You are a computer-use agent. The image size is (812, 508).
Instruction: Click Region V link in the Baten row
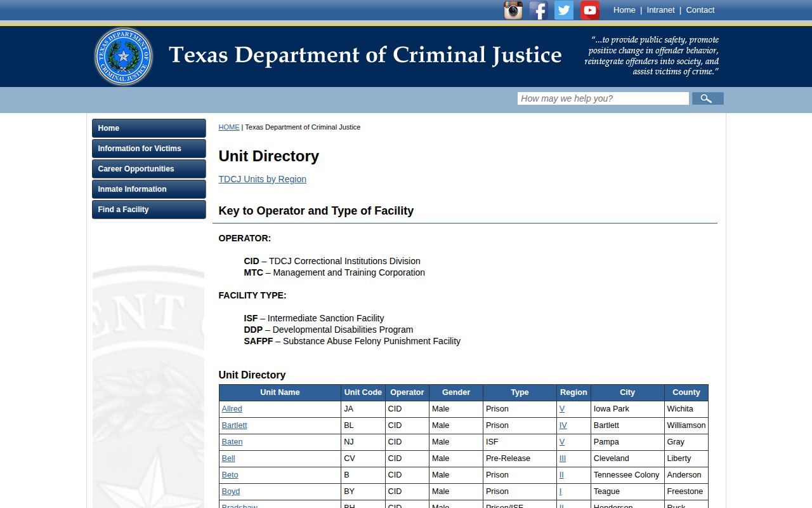click(x=562, y=442)
